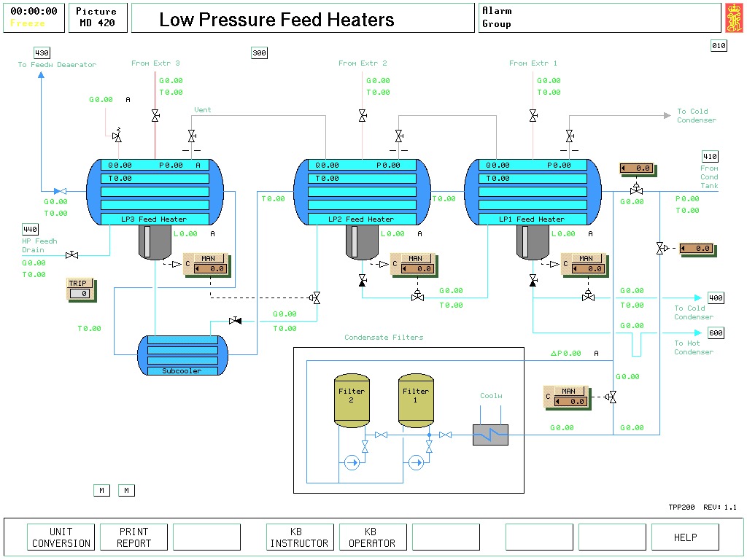Click the LP3 level gauge
This screenshot has height=560, width=747.
click(147, 241)
